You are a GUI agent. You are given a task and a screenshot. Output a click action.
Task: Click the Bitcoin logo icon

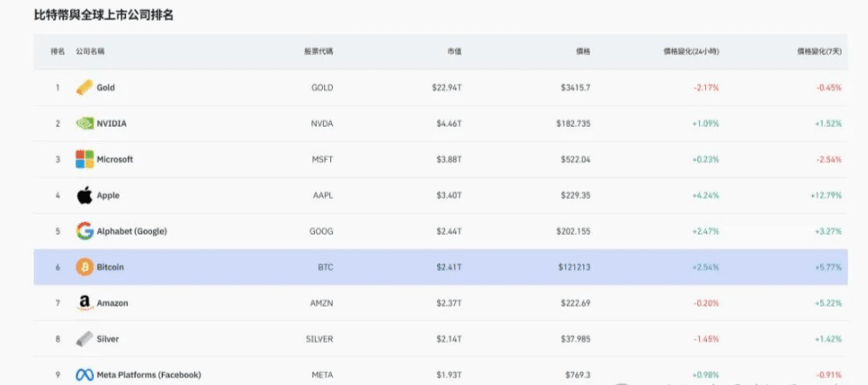(85, 267)
